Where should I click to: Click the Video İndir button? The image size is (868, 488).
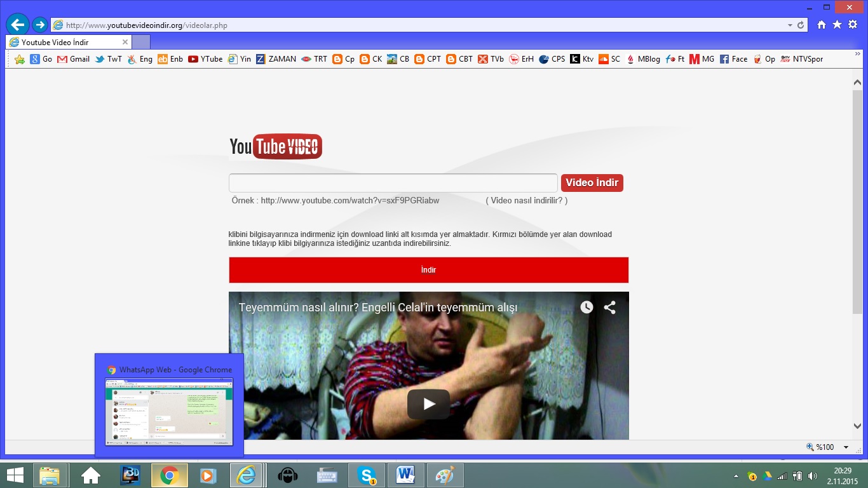click(592, 183)
